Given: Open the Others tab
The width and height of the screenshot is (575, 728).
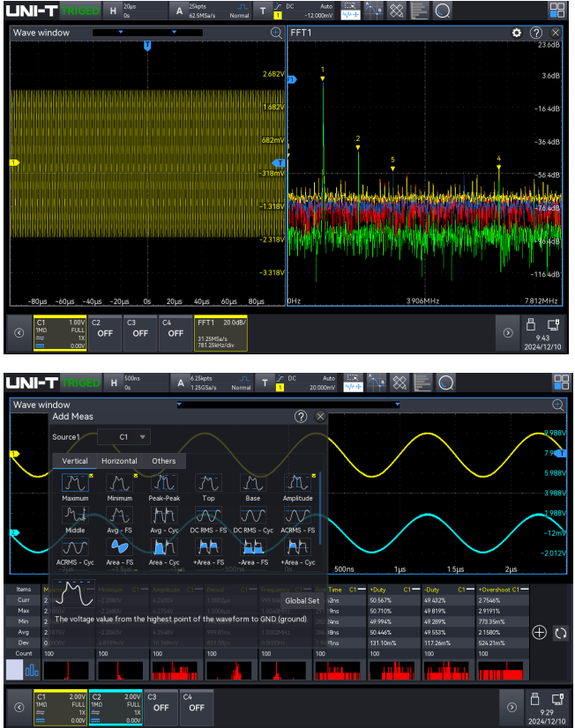Looking at the screenshot, I should click(x=164, y=461).
